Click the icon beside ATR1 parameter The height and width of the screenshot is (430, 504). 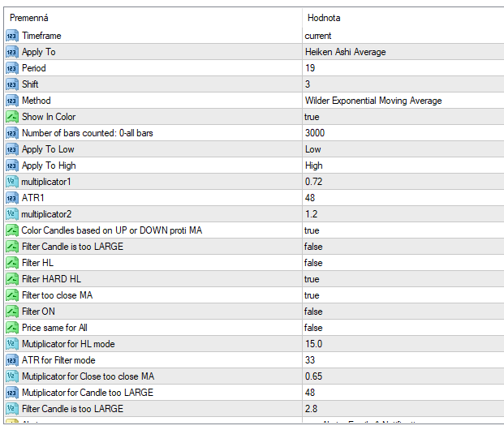[11, 198]
